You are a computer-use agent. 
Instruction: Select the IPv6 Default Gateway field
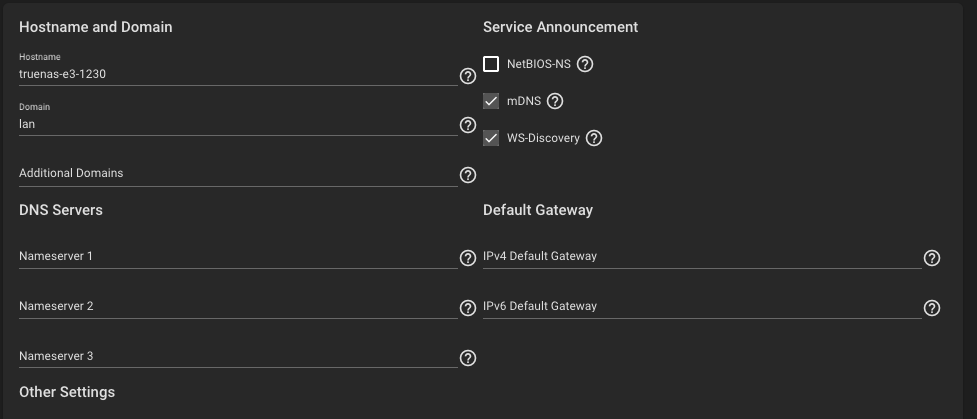(702, 307)
